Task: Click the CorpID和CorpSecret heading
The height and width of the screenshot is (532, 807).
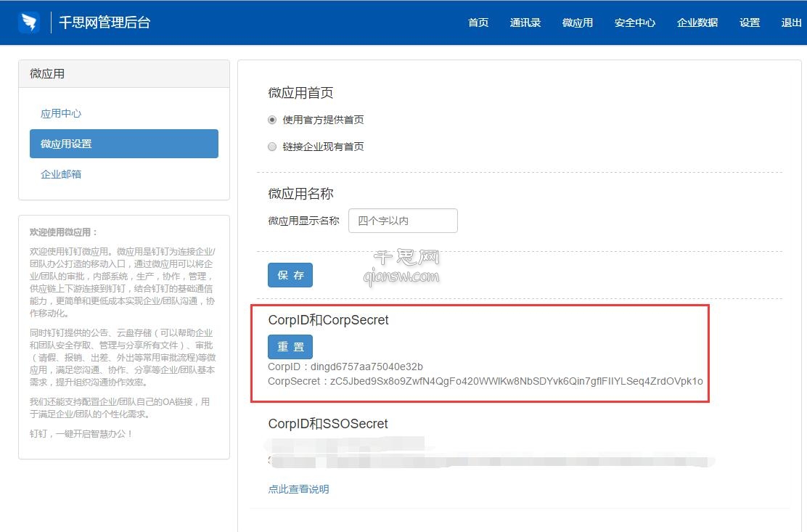Action: 328,320
